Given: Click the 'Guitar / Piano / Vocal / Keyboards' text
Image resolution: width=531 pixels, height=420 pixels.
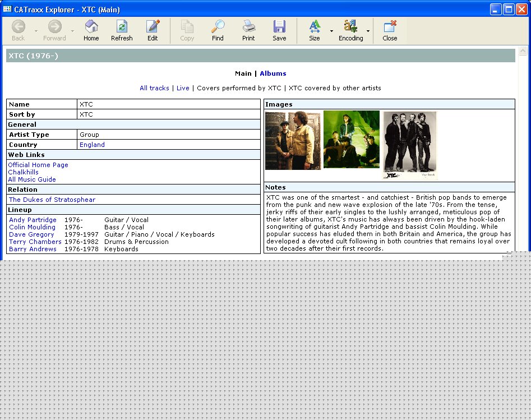Looking at the screenshot, I should 159,234.
